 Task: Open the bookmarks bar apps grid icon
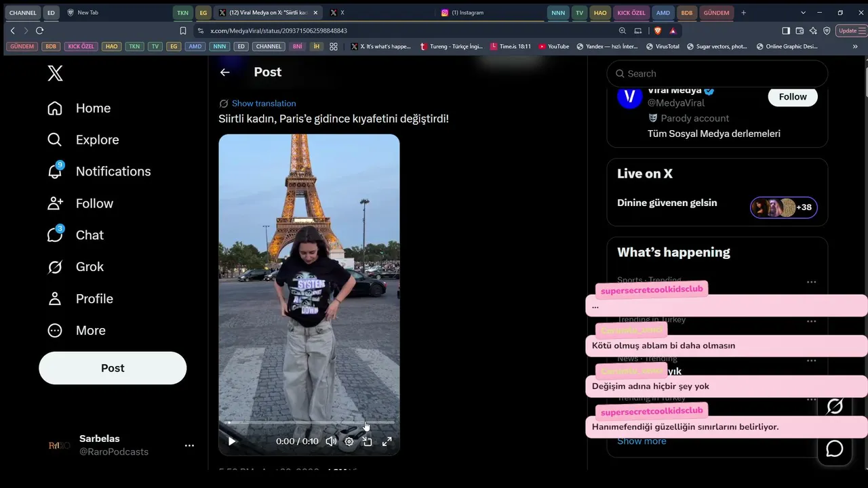point(334,47)
